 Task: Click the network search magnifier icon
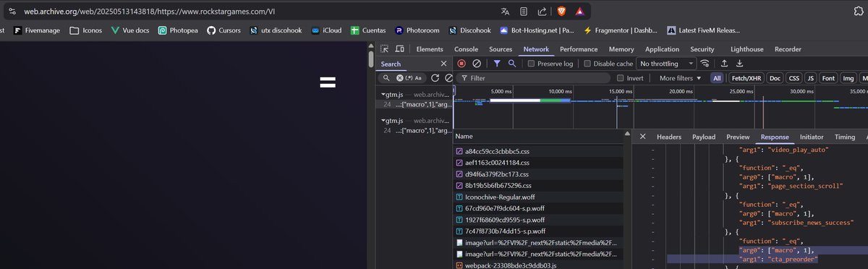click(x=512, y=64)
